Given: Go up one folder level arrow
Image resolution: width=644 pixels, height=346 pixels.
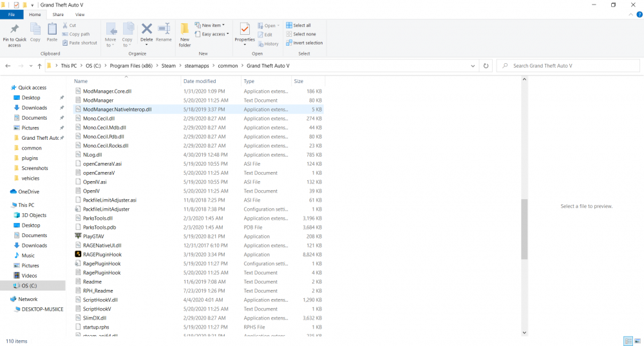Looking at the screenshot, I should [40, 66].
